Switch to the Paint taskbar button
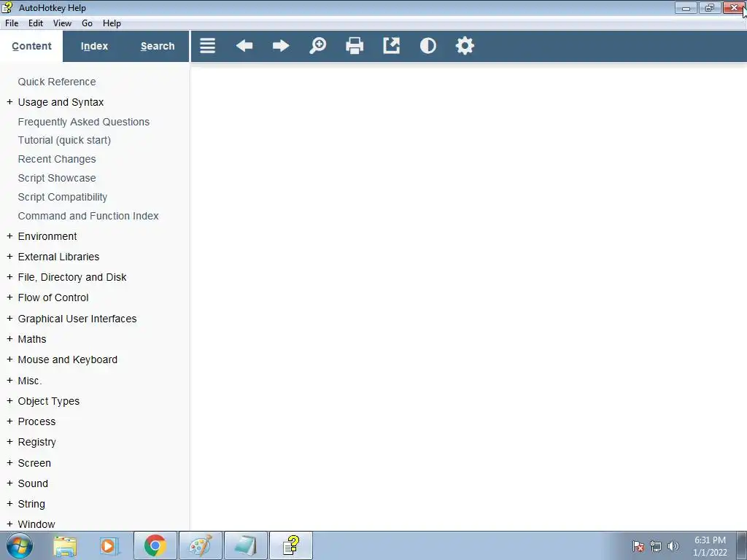 (x=201, y=545)
